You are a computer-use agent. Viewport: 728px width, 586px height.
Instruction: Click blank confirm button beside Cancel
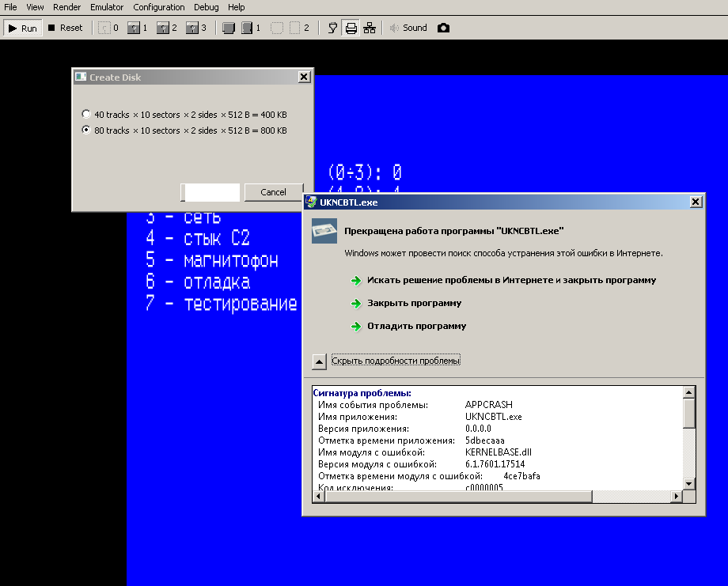tap(210, 192)
